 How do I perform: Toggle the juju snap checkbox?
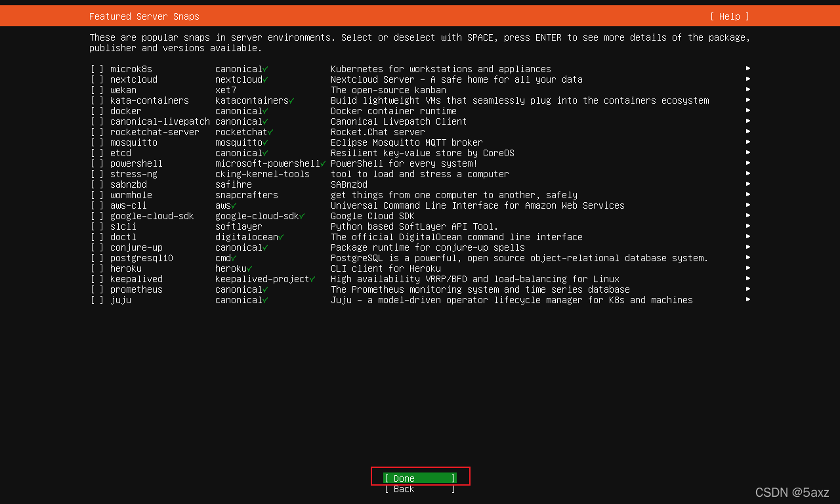pyautogui.click(x=97, y=300)
